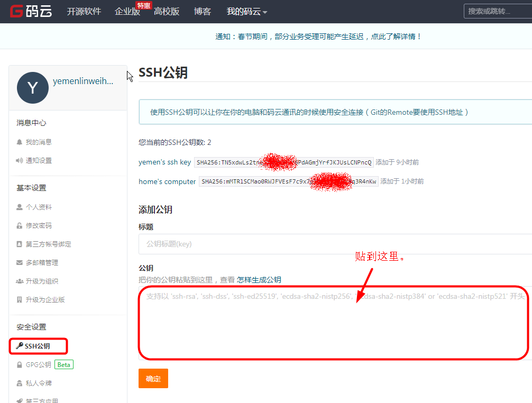The width and height of the screenshot is (532, 403).
Task: Open 我的消息 in the sidebar
Action: pyautogui.click(x=39, y=142)
